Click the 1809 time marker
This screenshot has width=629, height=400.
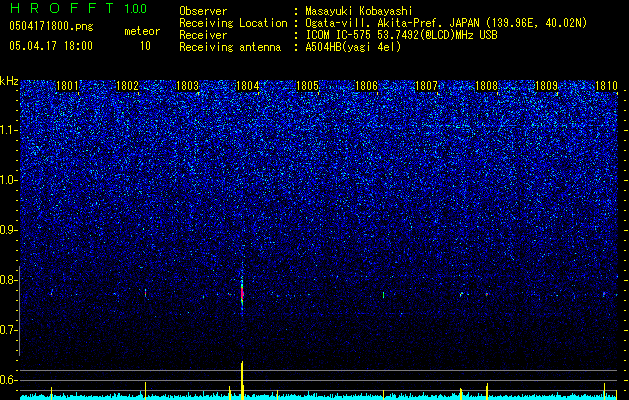pyautogui.click(x=546, y=86)
